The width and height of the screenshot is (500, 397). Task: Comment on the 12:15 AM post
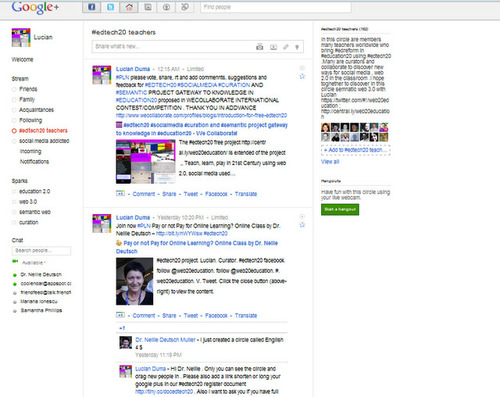144,194
